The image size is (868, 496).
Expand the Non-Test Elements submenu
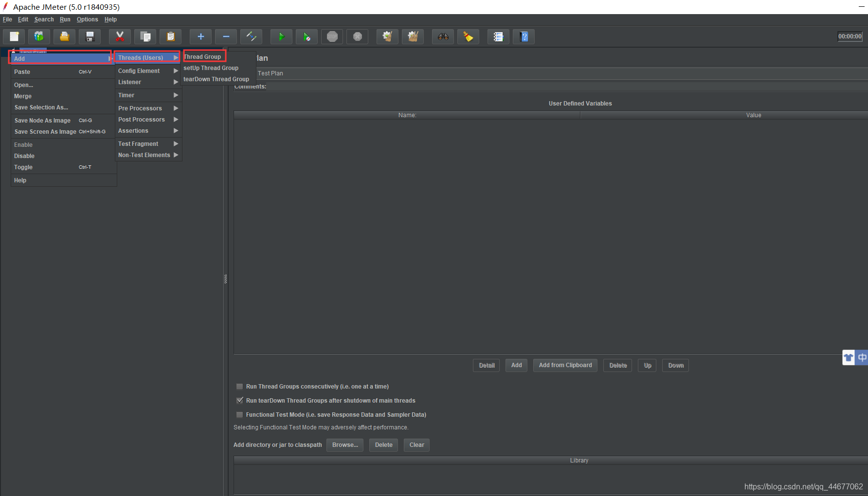[148, 155]
